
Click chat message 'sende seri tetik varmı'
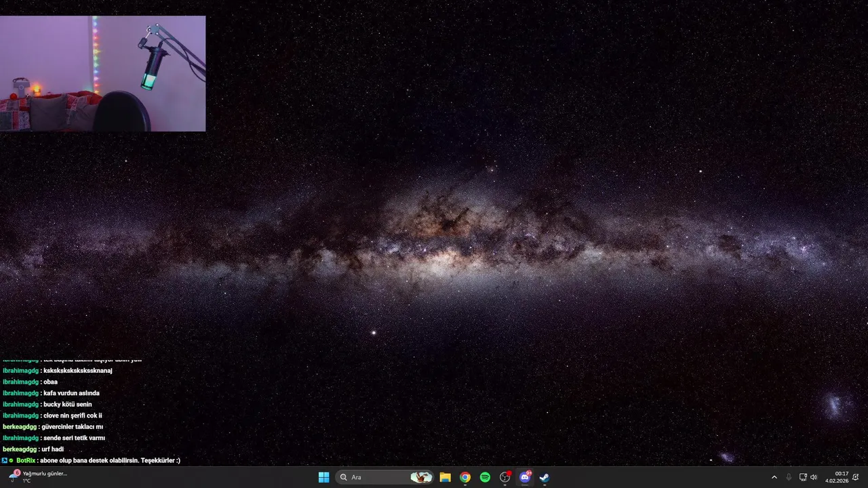[x=74, y=438]
